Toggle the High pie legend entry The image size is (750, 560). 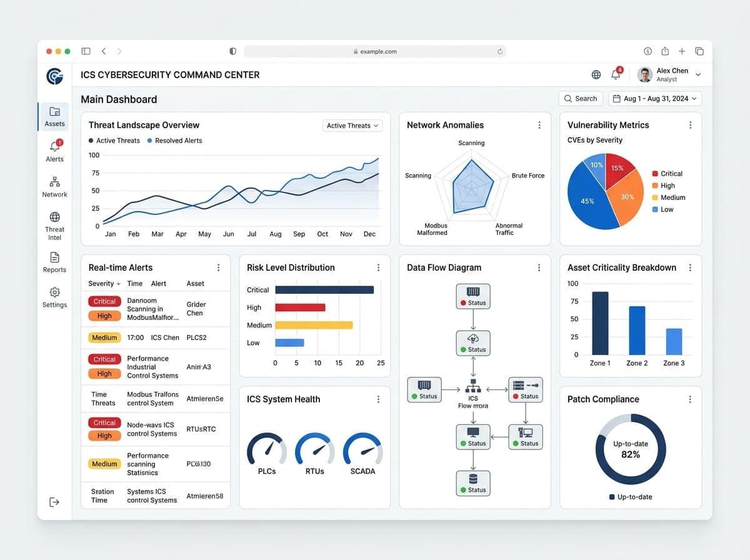664,186
